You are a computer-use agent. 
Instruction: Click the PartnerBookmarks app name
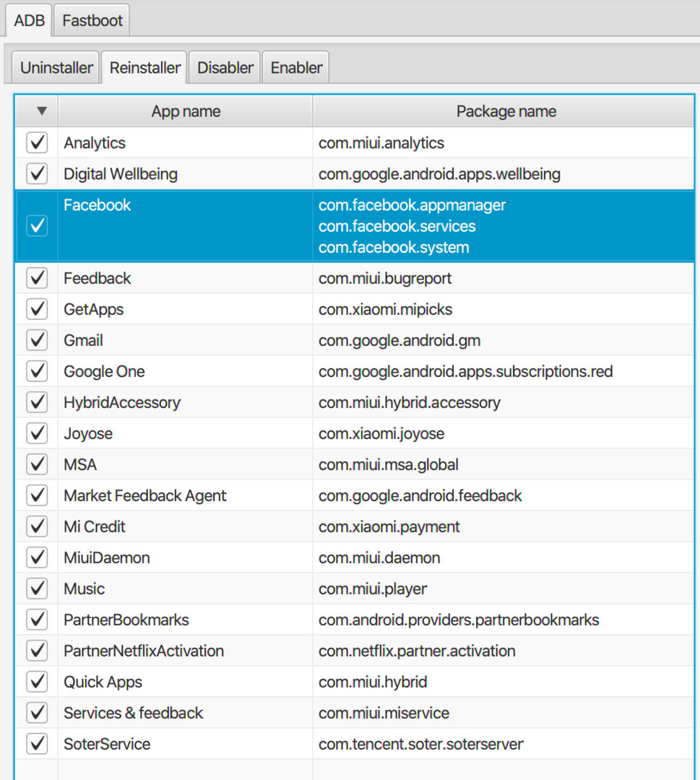[x=126, y=620]
